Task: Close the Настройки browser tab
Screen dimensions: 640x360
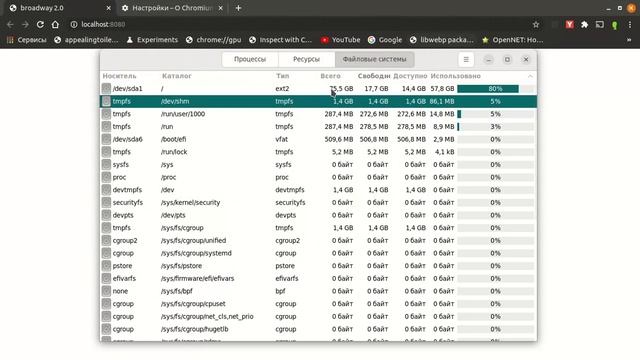Action: click(x=220, y=8)
